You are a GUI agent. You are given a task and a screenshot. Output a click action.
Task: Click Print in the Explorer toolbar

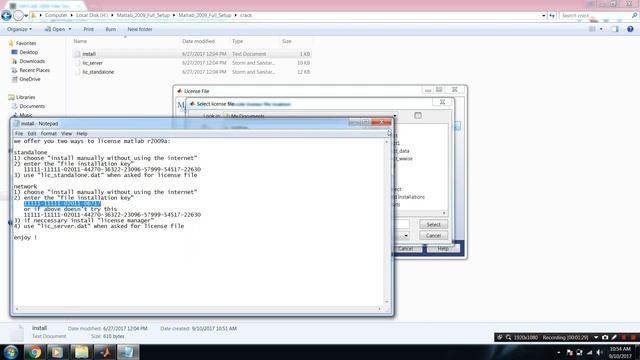click(x=88, y=29)
